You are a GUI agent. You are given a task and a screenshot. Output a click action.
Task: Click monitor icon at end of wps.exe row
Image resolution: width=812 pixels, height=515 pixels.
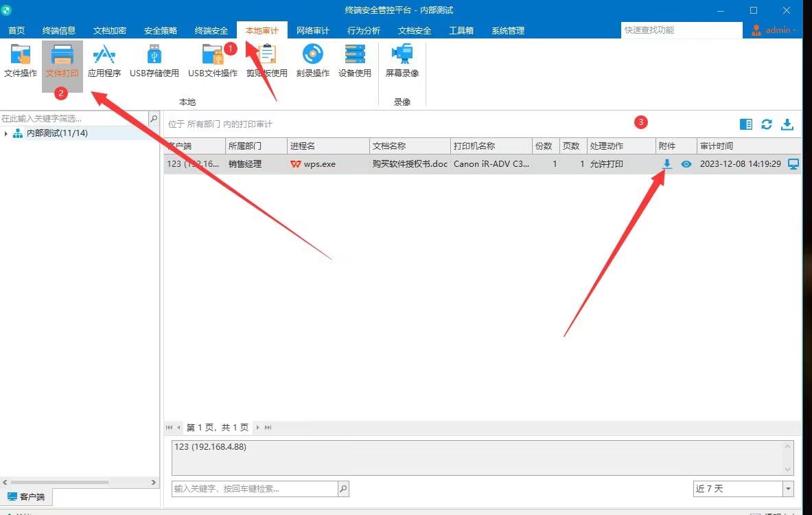793,163
